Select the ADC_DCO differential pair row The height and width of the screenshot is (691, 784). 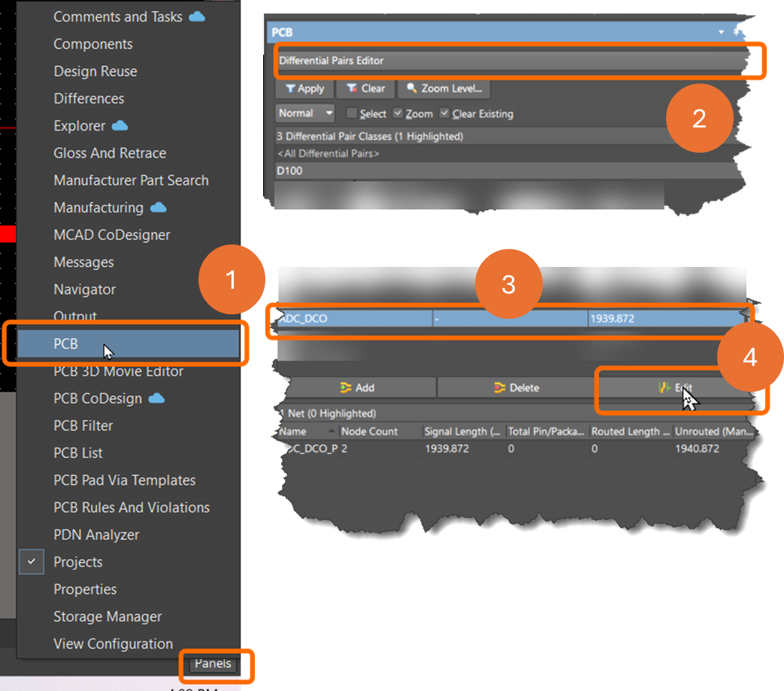point(510,319)
